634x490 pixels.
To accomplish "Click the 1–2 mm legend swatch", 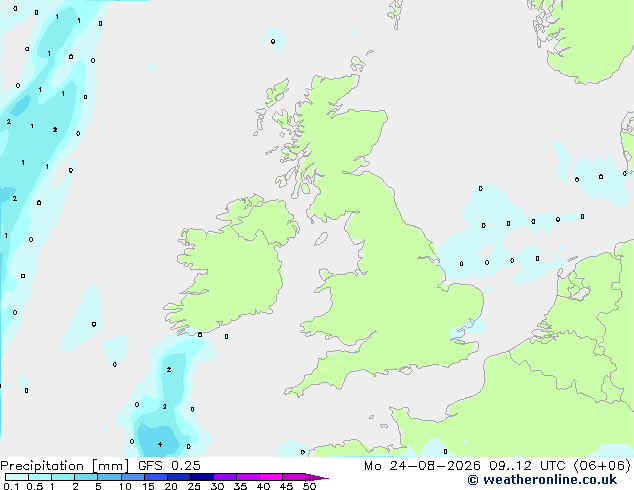I will [63, 477].
